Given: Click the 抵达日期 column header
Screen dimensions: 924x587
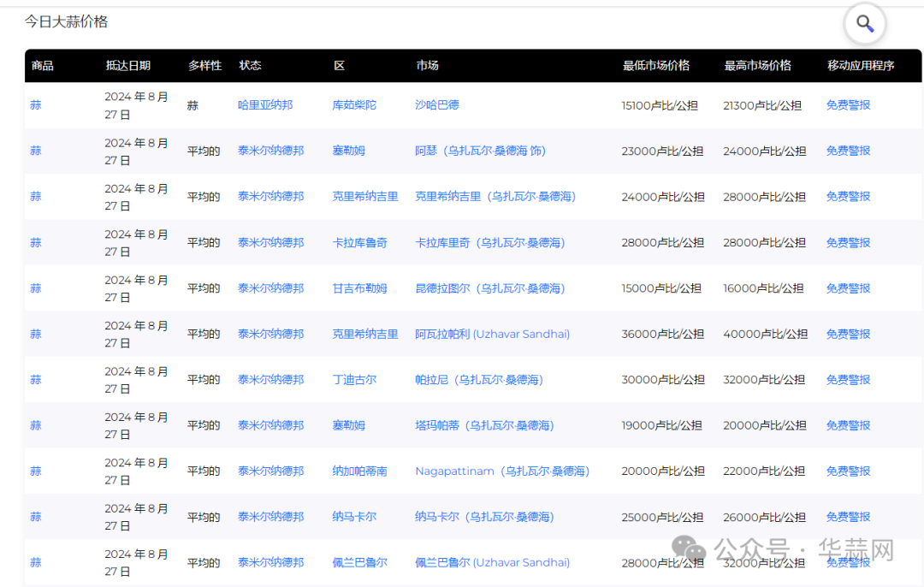Looking at the screenshot, I should coord(128,66).
